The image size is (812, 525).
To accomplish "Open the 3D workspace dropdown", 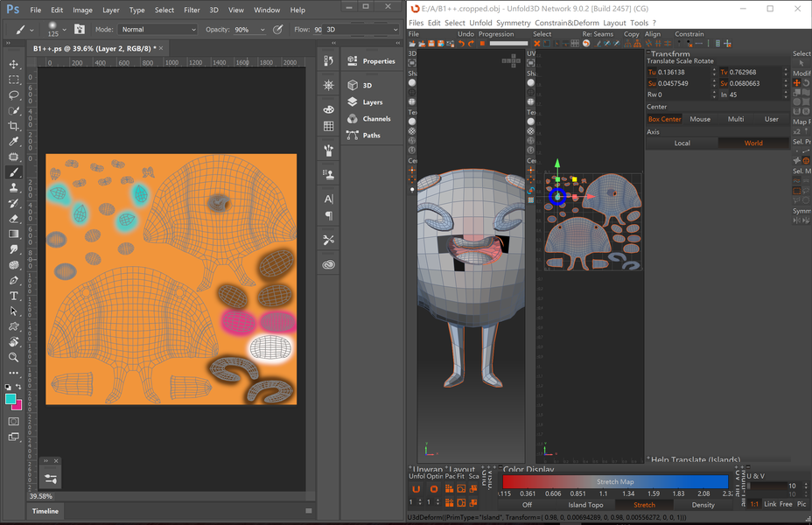I will 362,30.
